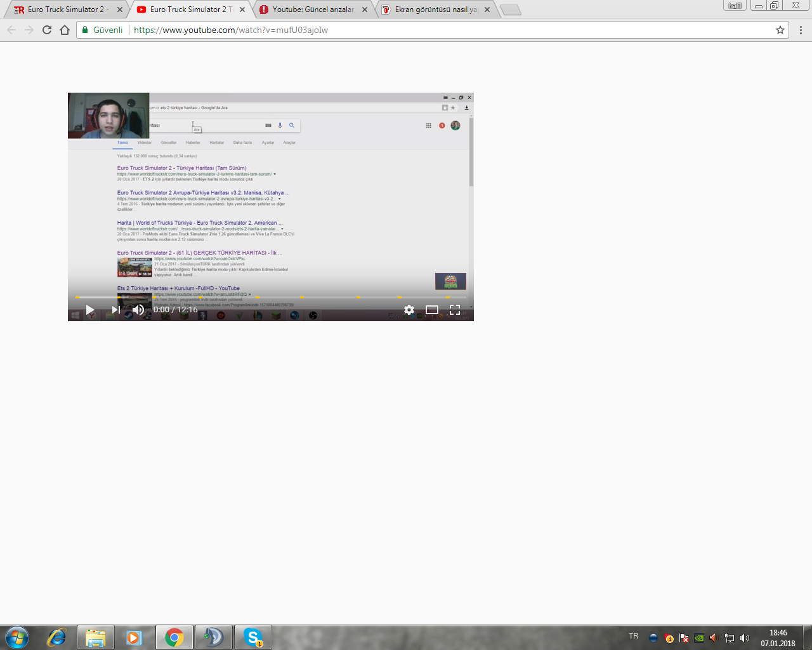Seek on the video progress bar

(271, 297)
